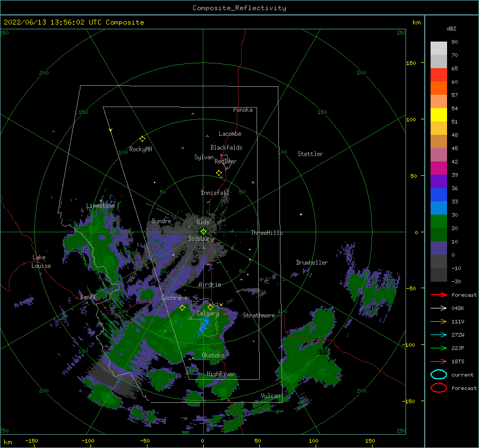The image size is (479, 448).
Task: Click the Olds city label
Action: (x=203, y=222)
